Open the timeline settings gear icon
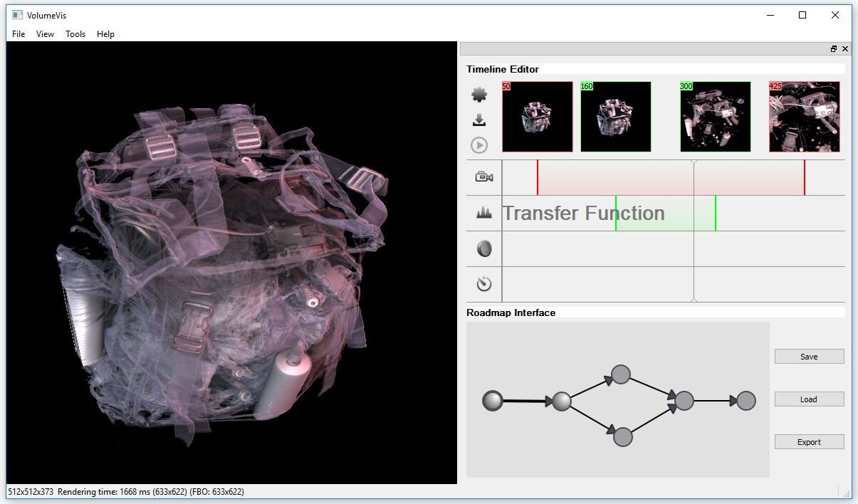The height and width of the screenshot is (504, 858). [479, 95]
